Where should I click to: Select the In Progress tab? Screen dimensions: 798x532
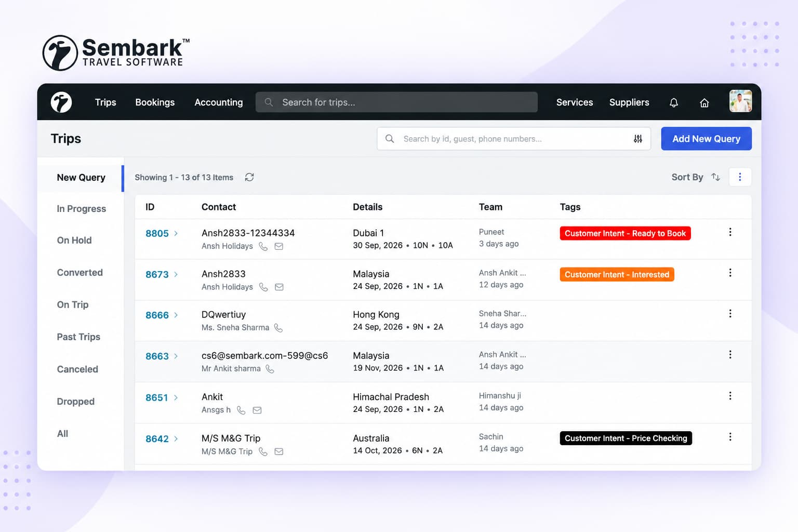coord(81,209)
